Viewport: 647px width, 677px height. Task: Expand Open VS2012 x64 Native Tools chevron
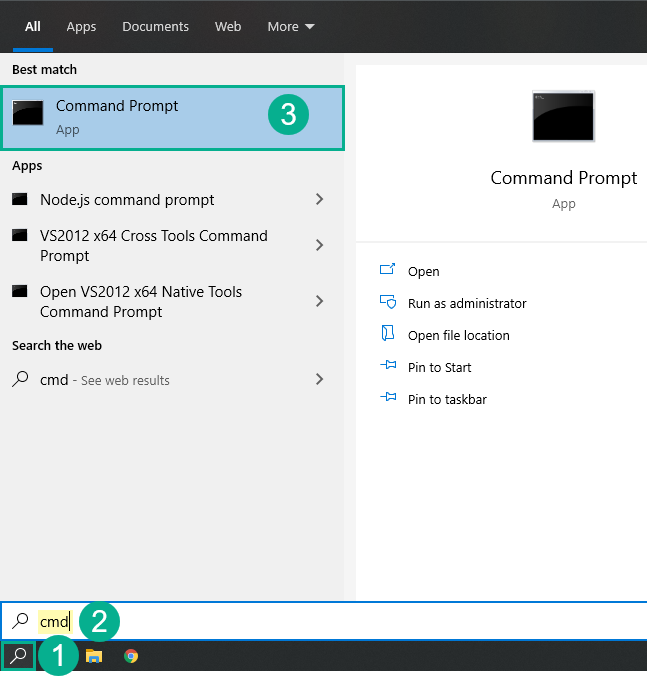pyautogui.click(x=319, y=301)
